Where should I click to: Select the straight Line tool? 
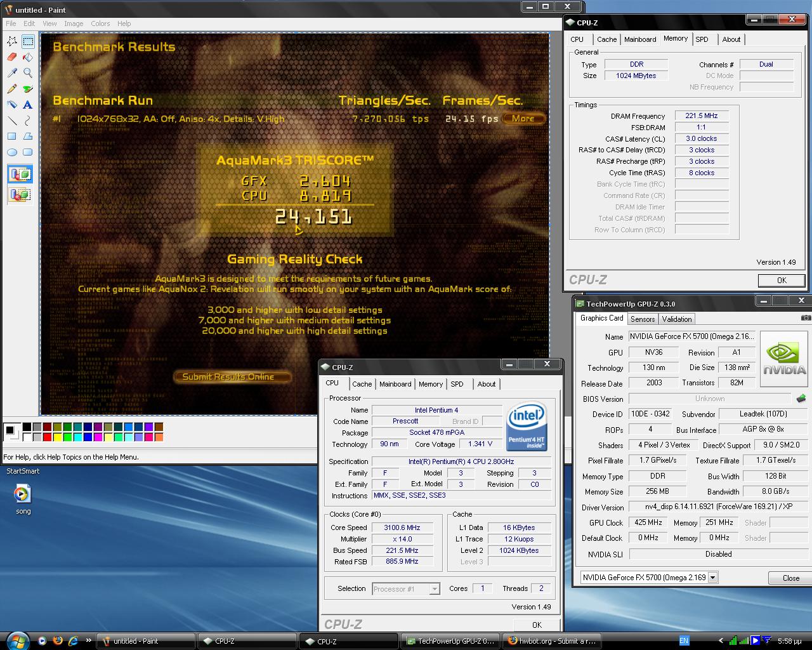point(12,121)
